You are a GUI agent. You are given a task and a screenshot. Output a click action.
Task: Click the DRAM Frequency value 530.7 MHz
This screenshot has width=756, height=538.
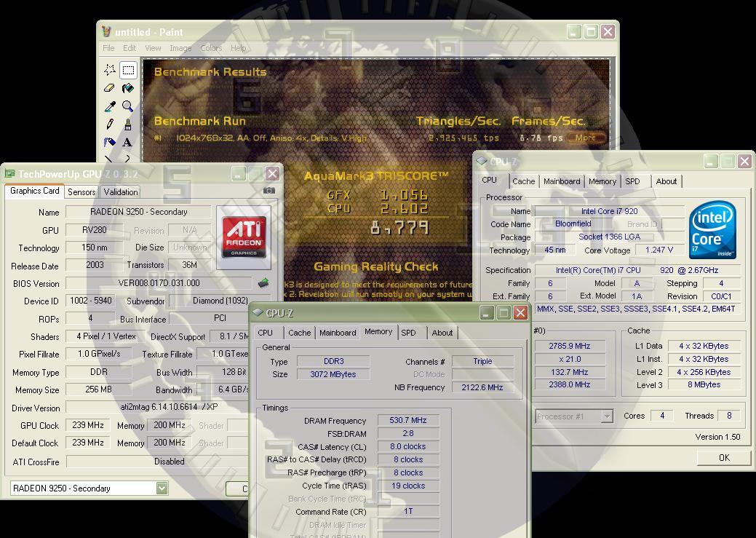408,420
